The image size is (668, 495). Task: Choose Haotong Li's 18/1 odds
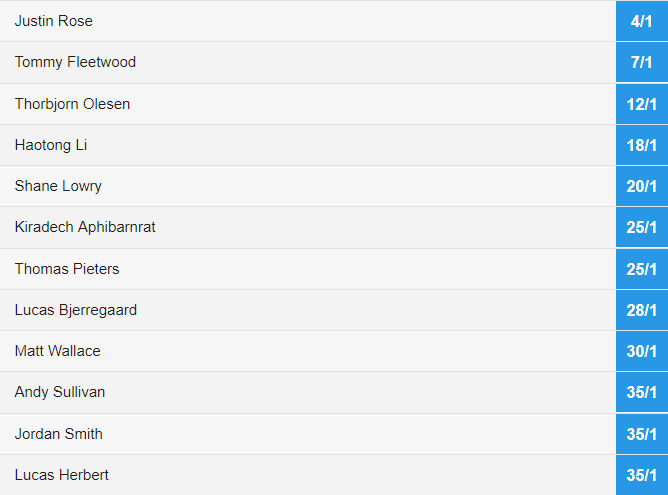pyautogui.click(x=642, y=145)
